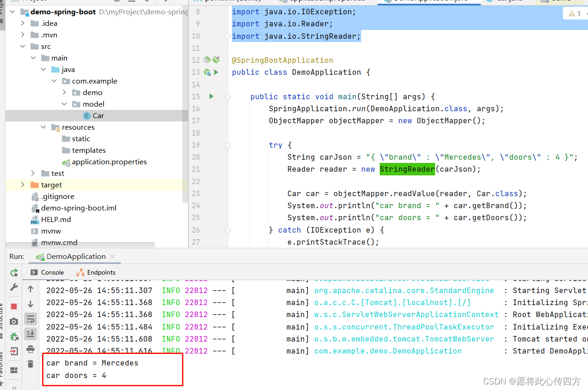
Task: Expand the .idea folder
Action: [x=23, y=23]
